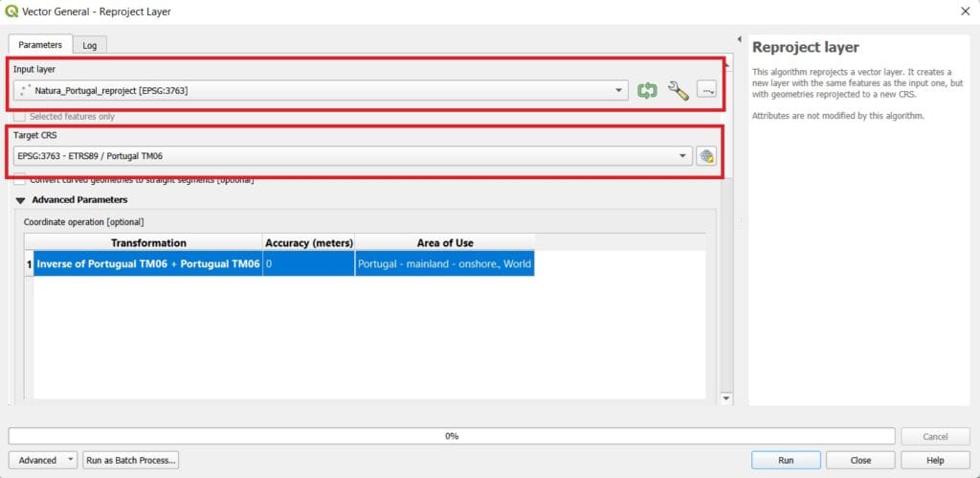Click the Accuracy (meters) column header
The height and width of the screenshot is (478, 980).
pyautogui.click(x=309, y=242)
